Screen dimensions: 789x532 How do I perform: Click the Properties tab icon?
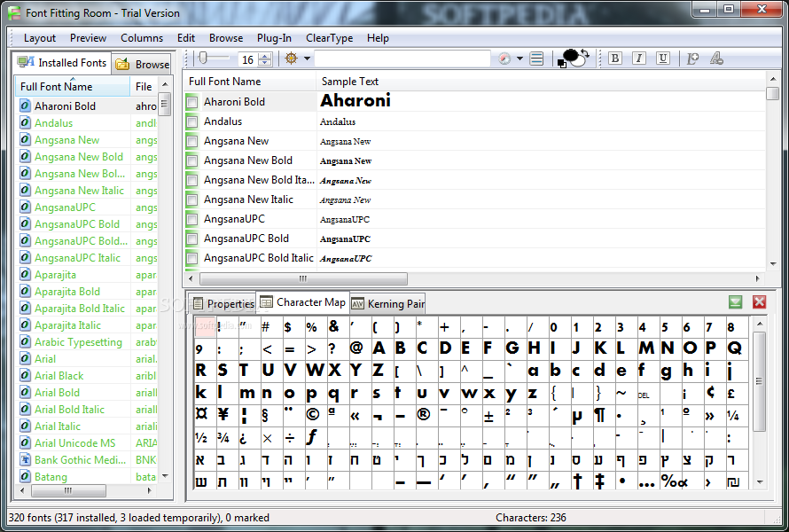click(x=199, y=303)
